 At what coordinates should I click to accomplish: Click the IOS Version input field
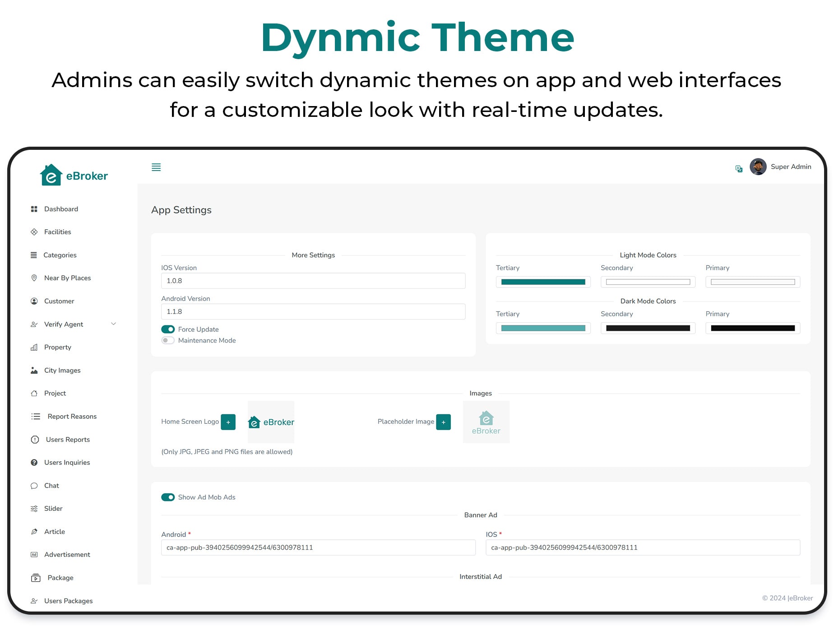pos(313,281)
